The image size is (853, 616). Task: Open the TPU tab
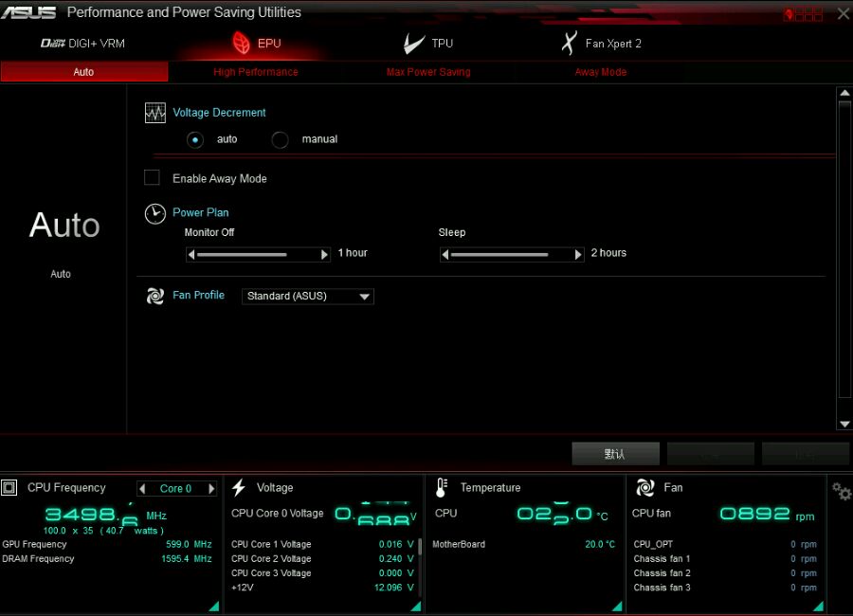click(x=428, y=44)
